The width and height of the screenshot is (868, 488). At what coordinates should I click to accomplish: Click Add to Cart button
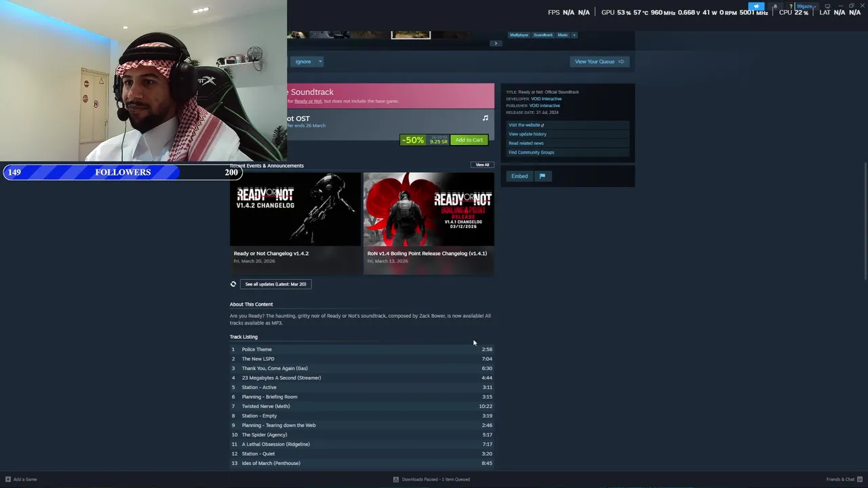click(x=469, y=140)
